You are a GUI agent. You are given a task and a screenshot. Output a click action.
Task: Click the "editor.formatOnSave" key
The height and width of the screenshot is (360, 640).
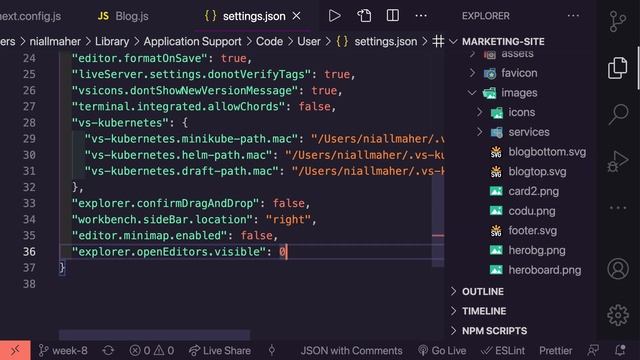140,58
